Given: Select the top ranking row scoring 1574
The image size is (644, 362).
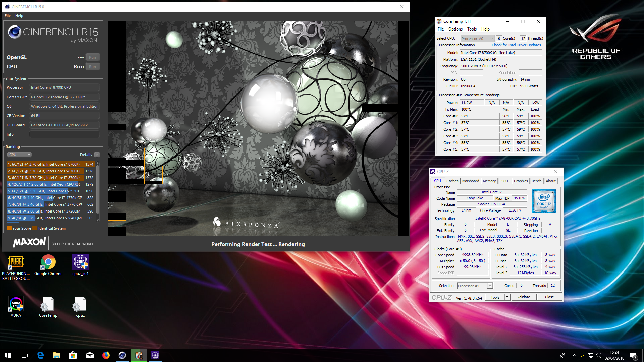Looking at the screenshot, I should tap(51, 164).
